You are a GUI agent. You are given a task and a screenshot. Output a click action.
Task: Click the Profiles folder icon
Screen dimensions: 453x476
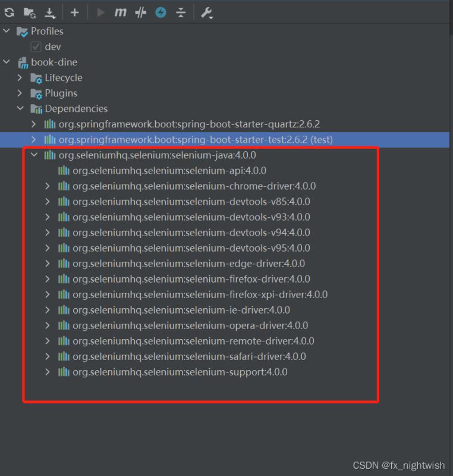[22, 32]
